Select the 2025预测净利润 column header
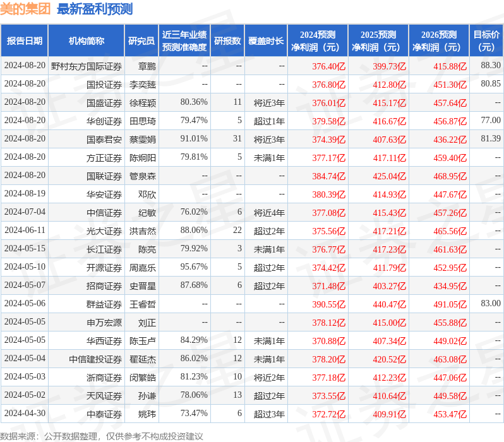Viewport: 504px width, 442px height. click(x=378, y=41)
